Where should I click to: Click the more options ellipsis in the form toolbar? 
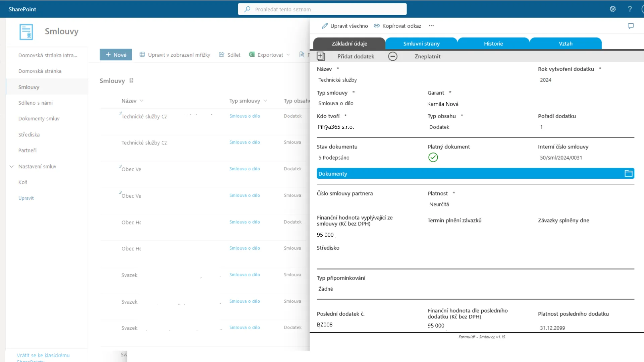point(431,26)
